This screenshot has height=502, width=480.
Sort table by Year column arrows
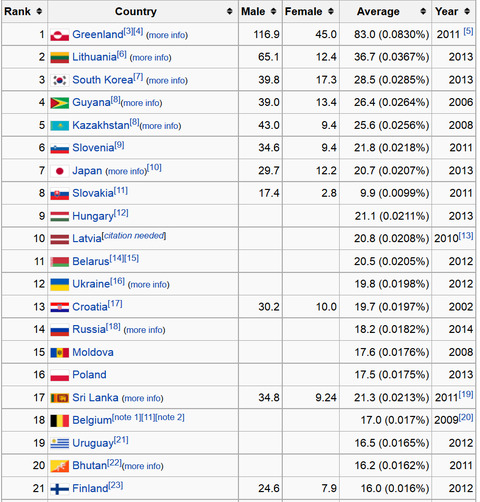click(x=467, y=11)
